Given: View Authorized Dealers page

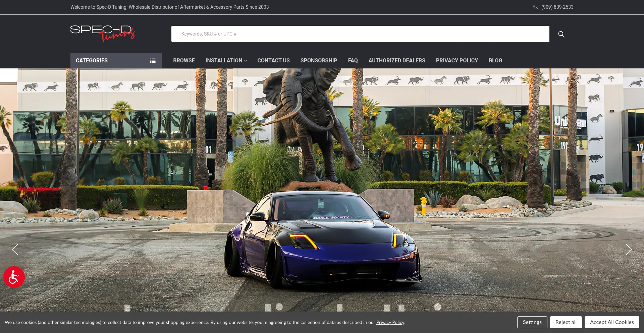Looking at the screenshot, I should click(x=397, y=61).
